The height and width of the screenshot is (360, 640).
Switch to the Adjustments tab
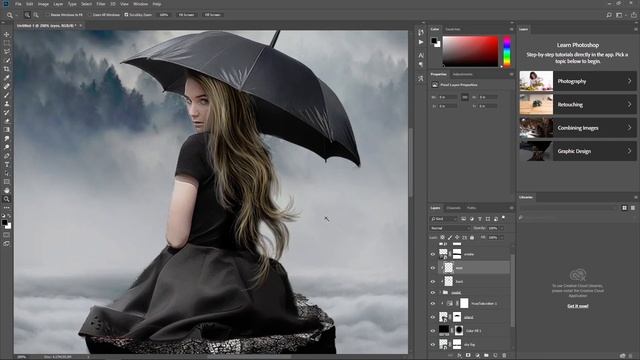[462, 74]
